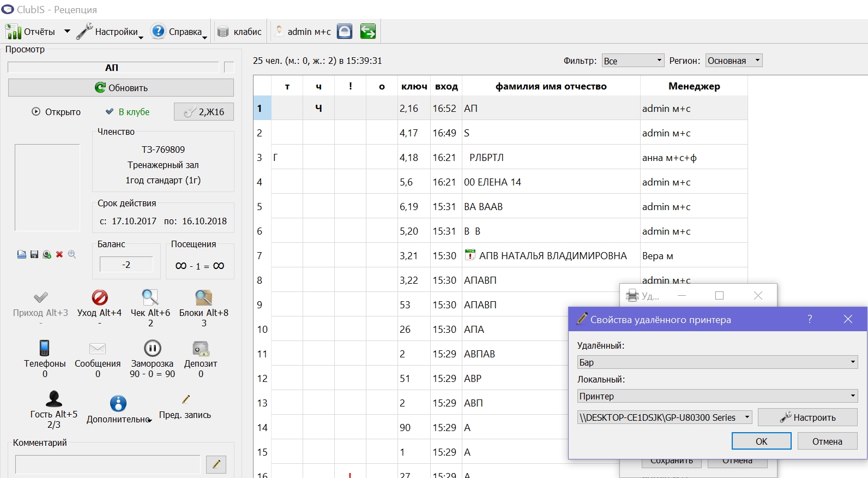Click the Настроить button in printer dialog
This screenshot has width=868, height=478.
pyautogui.click(x=807, y=417)
